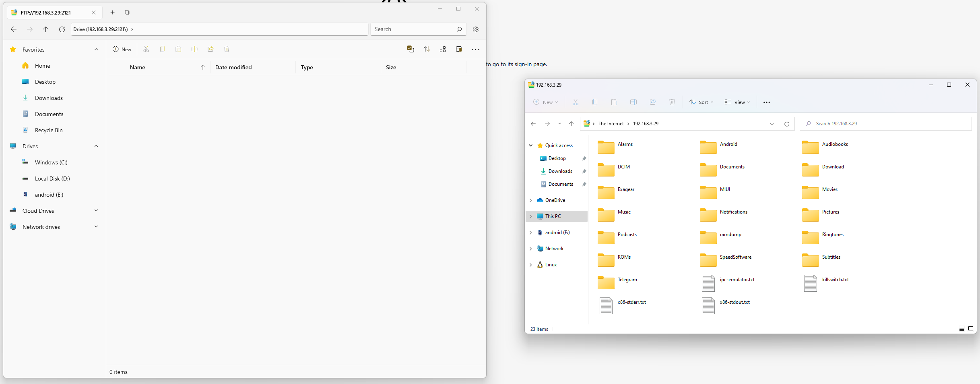
Task: Click the New button in Files app
Action: [122, 49]
